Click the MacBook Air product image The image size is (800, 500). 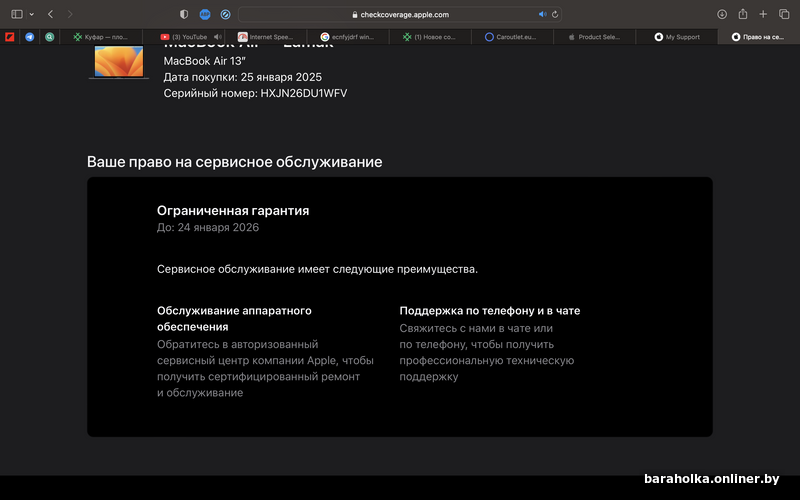coord(119,62)
